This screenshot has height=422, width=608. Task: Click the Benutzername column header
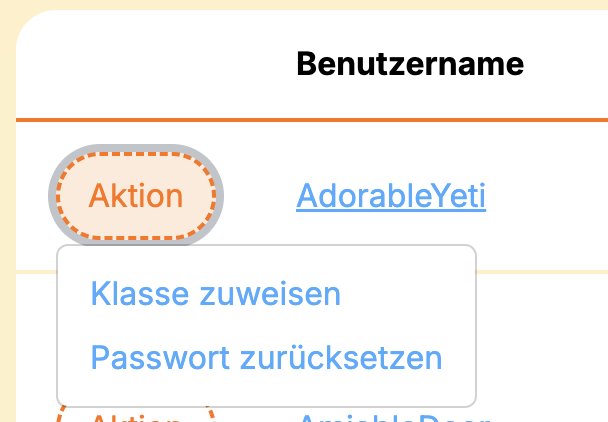(410, 65)
